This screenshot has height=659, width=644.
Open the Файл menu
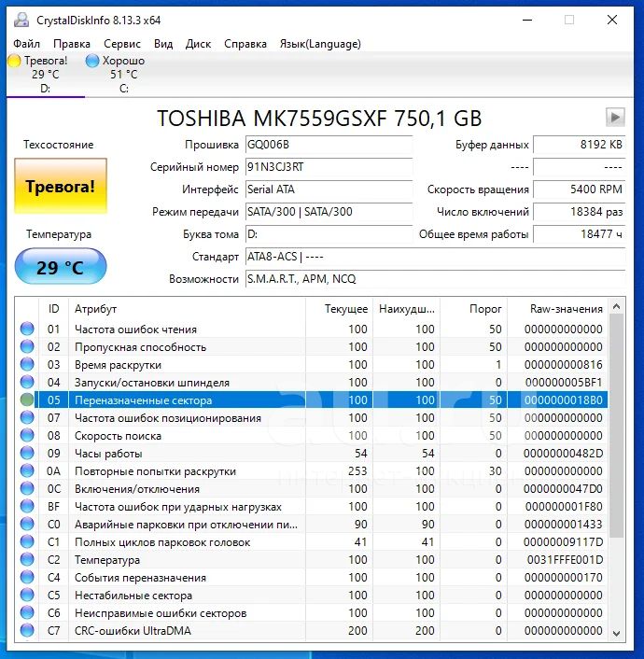click(x=26, y=44)
